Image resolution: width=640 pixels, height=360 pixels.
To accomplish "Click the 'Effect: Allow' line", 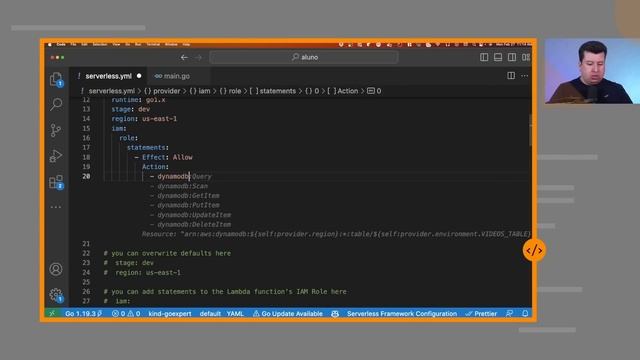I will (167, 157).
